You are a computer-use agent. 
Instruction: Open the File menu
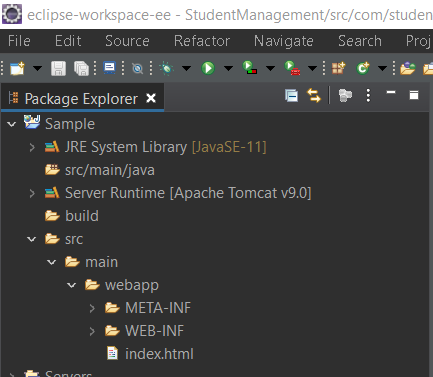[19, 41]
